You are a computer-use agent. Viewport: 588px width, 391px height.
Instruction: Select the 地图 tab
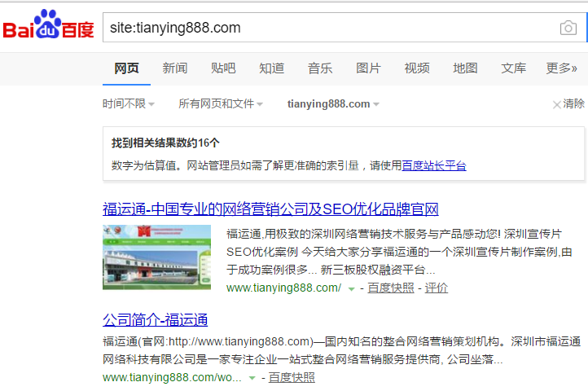pyautogui.click(x=465, y=68)
